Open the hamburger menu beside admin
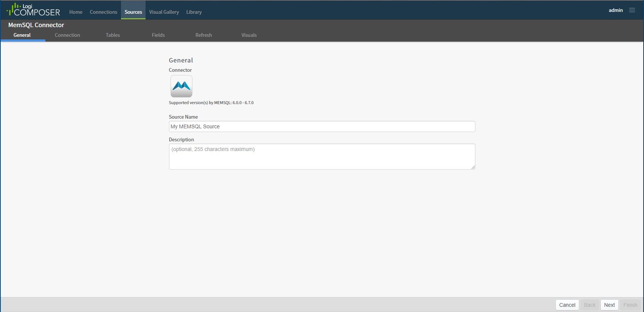Screen dimensions: 644x312 click(632, 10)
